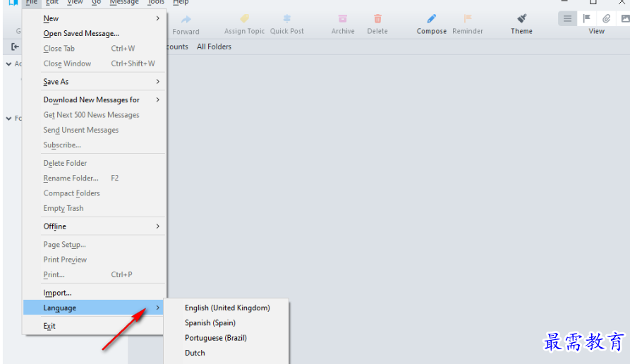Click the Print menu entry
Viewport: 630px width, 364px height.
(x=95, y=275)
